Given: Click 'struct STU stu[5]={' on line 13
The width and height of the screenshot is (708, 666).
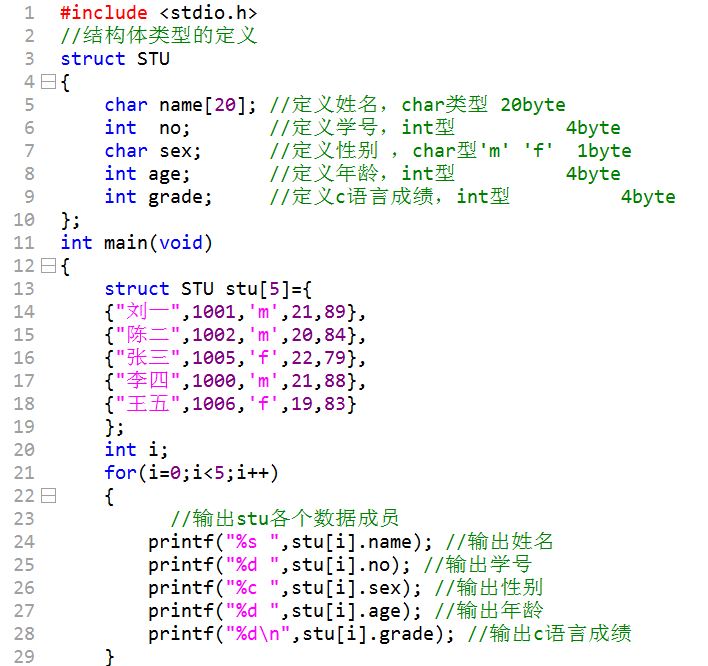Looking at the screenshot, I should click(208, 289).
